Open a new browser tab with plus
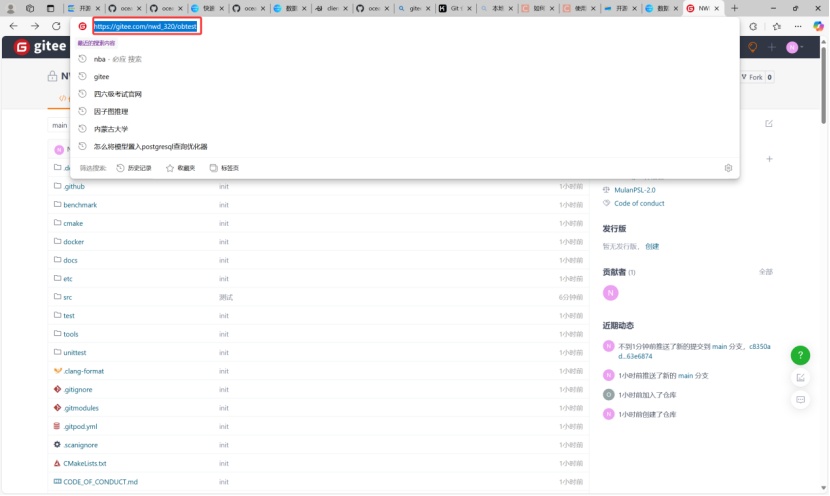This screenshot has width=830, height=496. [734, 8]
